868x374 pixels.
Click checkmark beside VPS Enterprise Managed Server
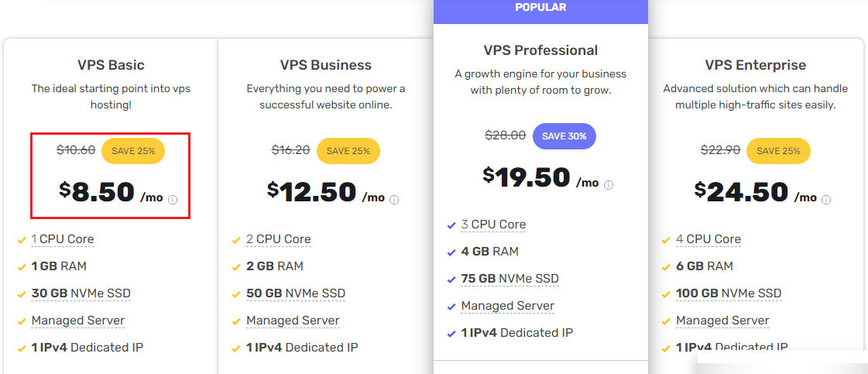point(666,321)
